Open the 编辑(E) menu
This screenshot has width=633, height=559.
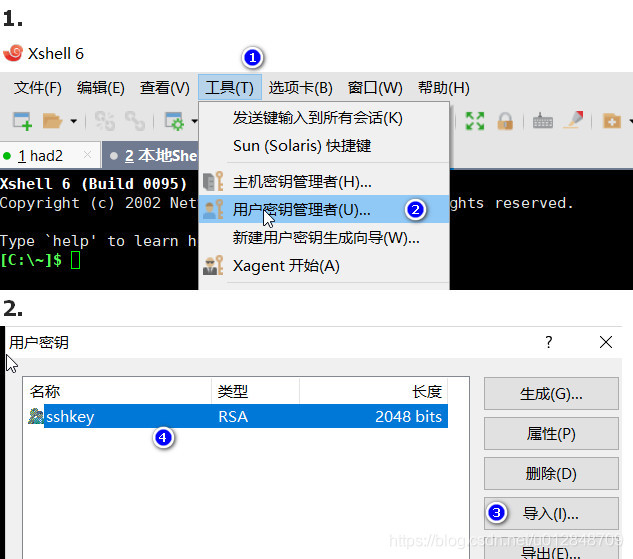(101, 88)
